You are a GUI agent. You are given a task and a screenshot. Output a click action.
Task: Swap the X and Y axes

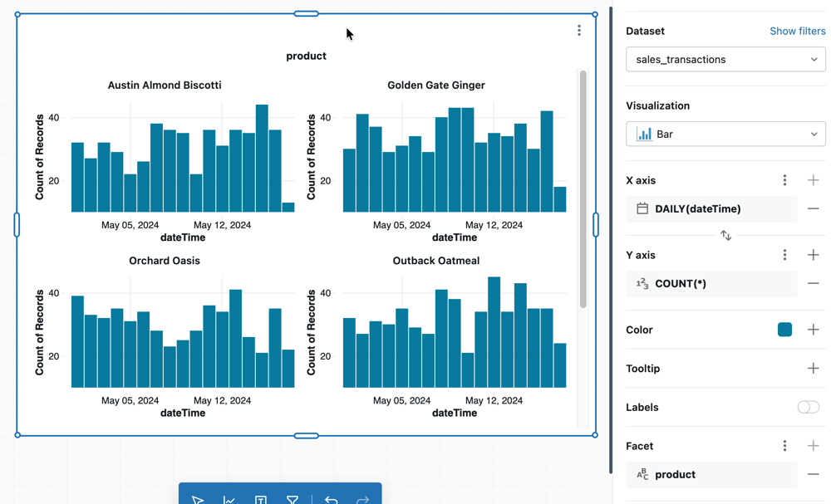click(725, 236)
